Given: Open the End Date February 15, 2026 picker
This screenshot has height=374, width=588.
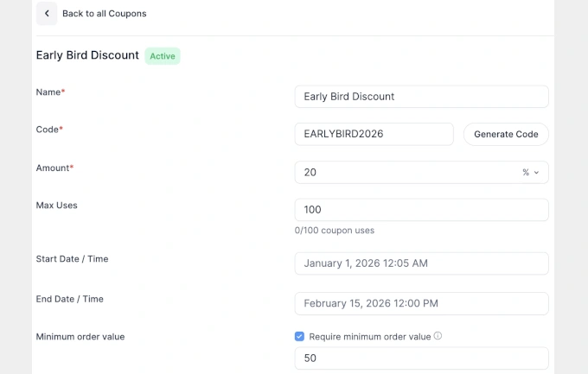Looking at the screenshot, I should pos(421,303).
